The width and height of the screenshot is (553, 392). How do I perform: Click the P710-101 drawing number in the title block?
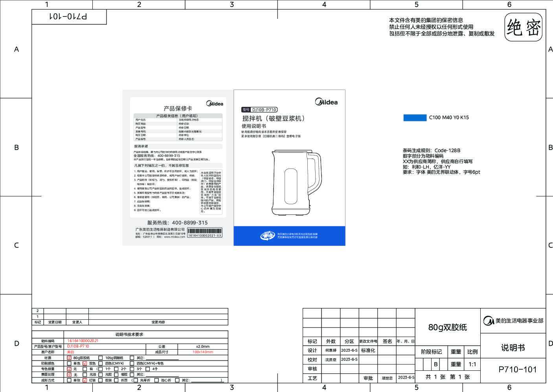click(517, 369)
